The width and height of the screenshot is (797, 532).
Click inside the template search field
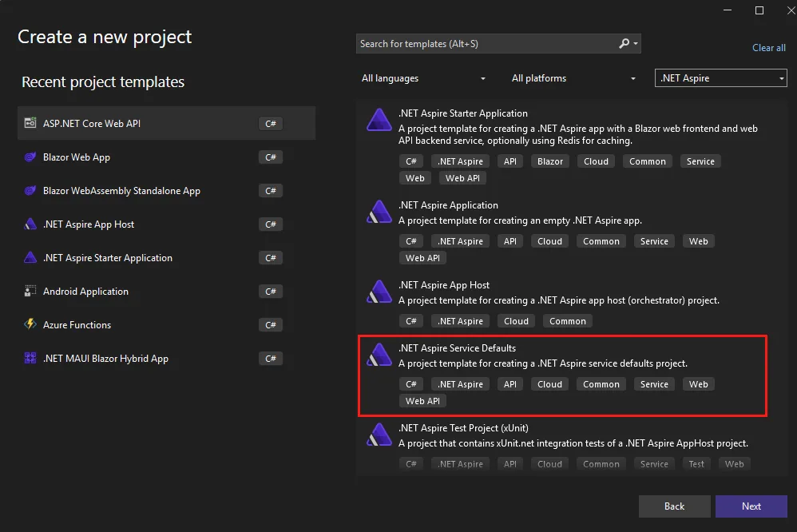(x=479, y=43)
